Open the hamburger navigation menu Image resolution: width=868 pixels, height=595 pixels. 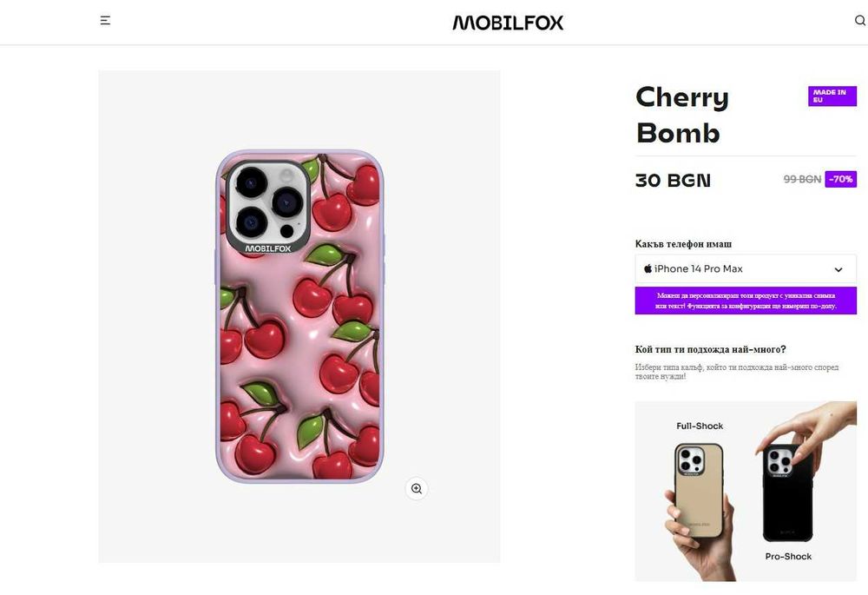(x=105, y=21)
